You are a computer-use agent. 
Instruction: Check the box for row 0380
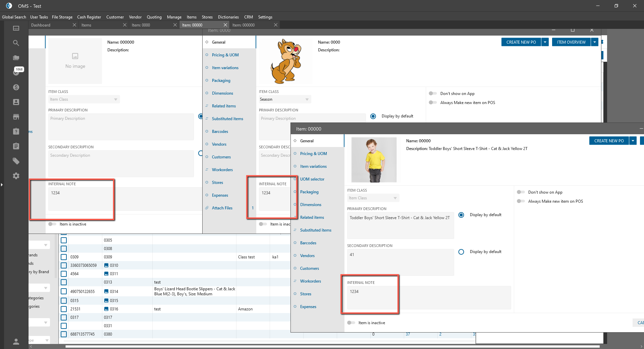click(x=64, y=334)
